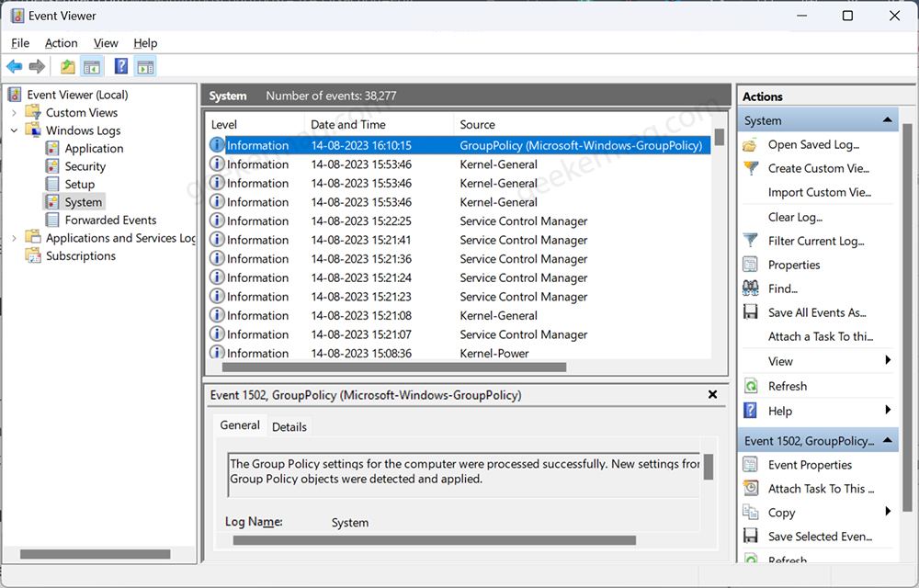The height and width of the screenshot is (588, 919).
Task: Select the 15:08:36 Kernel-Power event
Action: 459,353
